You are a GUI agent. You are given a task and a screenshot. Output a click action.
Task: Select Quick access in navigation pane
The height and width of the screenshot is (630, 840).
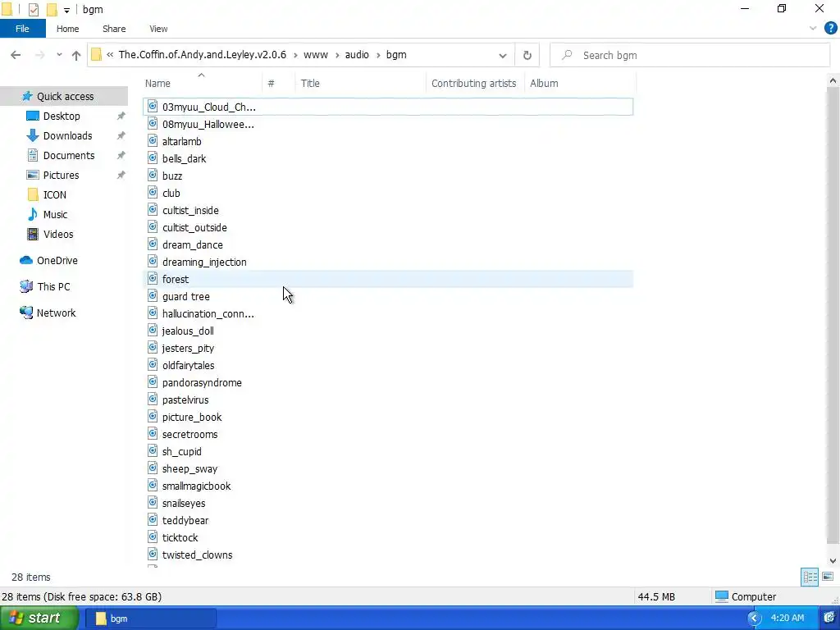[65, 97]
